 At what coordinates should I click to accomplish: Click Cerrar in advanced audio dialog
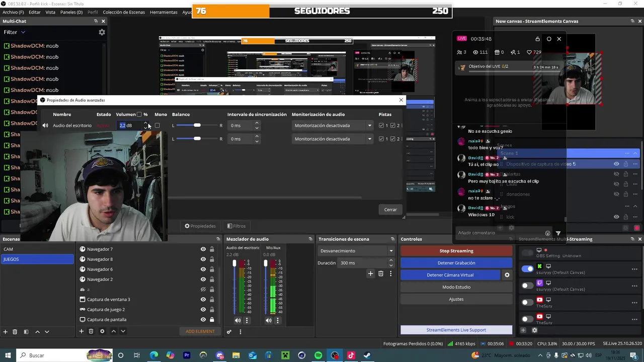pyautogui.click(x=390, y=210)
